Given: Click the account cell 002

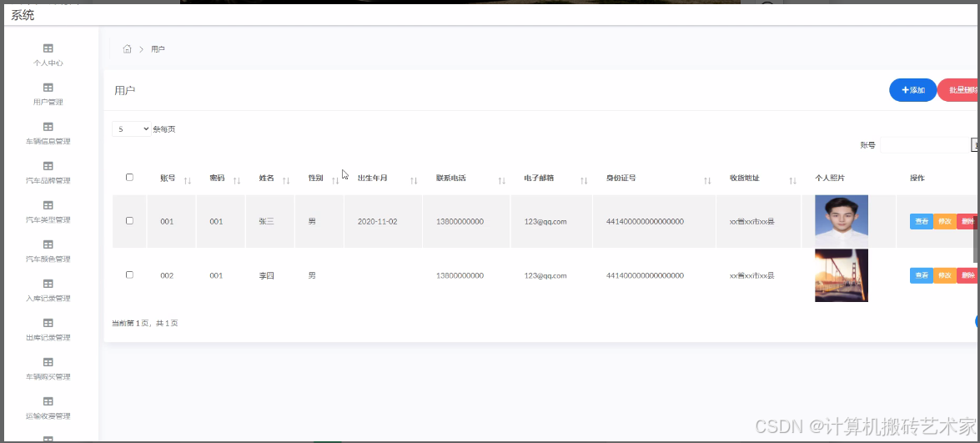Looking at the screenshot, I should 167,275.
